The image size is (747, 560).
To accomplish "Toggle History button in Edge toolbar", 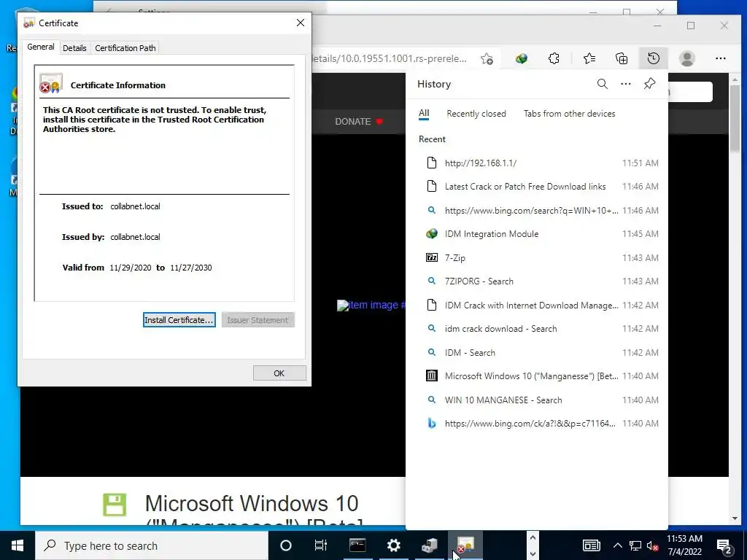I will point(654,58).
